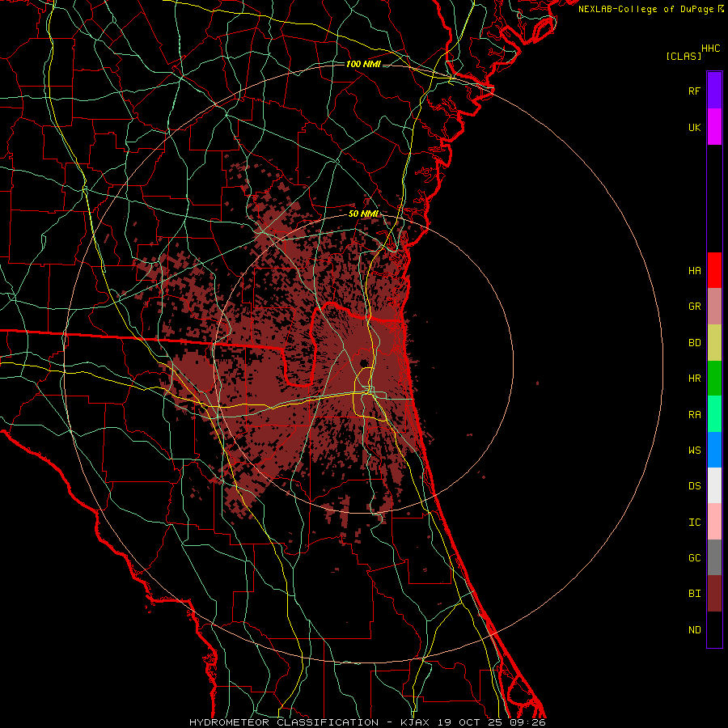The height and width of the screenshot is (728, 728).
Task: Click the 'BD' legend label
Action: (694, 343)
